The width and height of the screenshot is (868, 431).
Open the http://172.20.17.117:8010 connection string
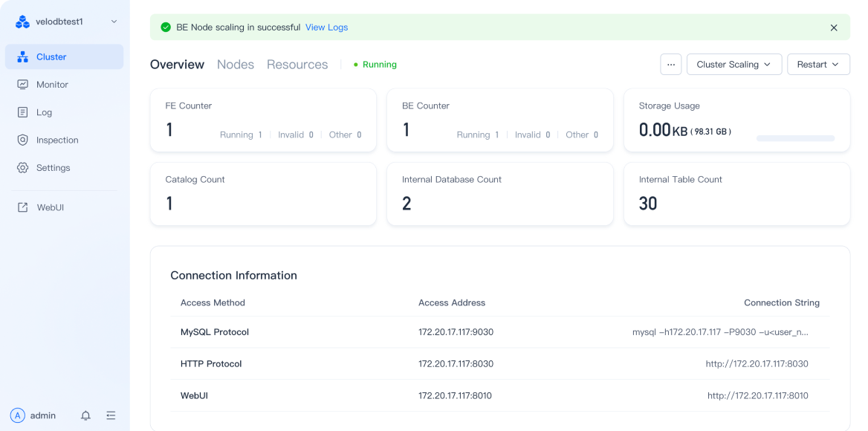tap(758, 395)
